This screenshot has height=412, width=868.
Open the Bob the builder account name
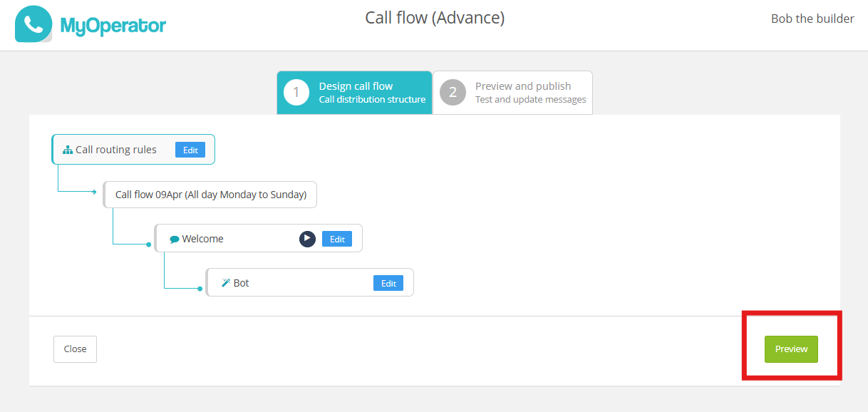[x=812, y=19]
